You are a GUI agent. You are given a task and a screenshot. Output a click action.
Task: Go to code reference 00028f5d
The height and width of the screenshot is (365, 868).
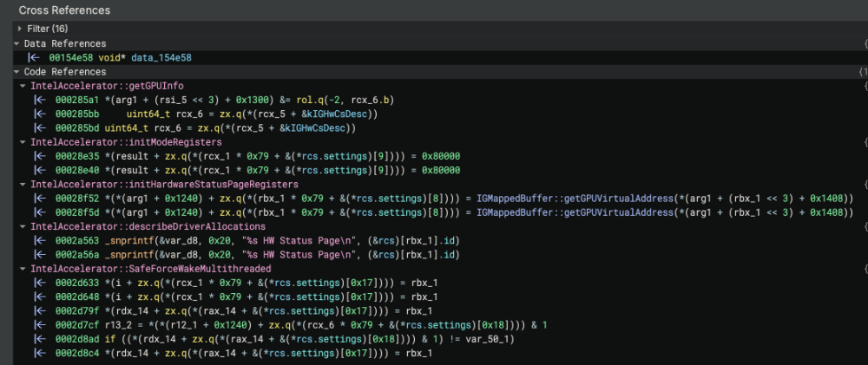[x=454, y=212]
